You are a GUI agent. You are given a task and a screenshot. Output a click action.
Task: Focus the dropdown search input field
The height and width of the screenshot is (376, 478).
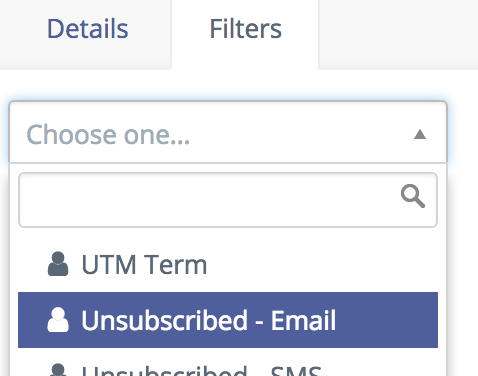228,200
